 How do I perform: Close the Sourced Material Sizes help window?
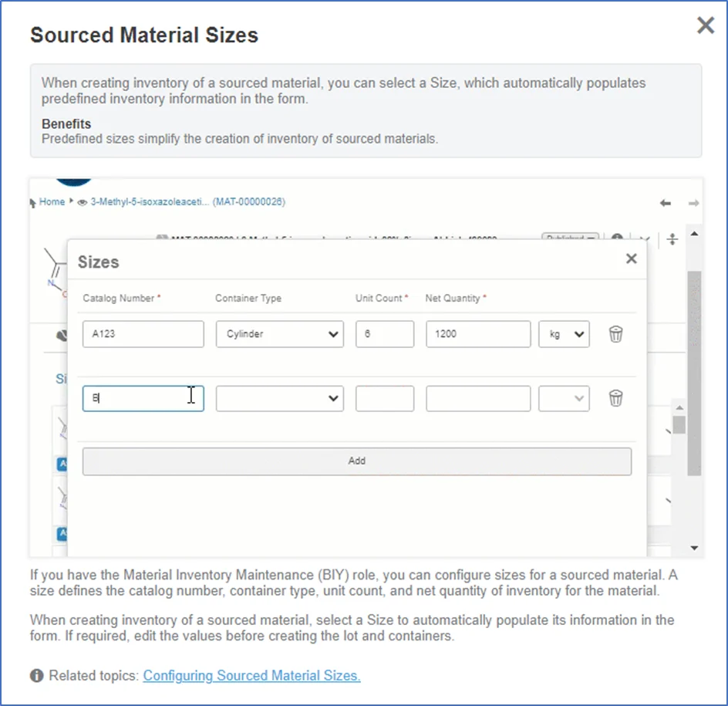[x=705, y=26]
